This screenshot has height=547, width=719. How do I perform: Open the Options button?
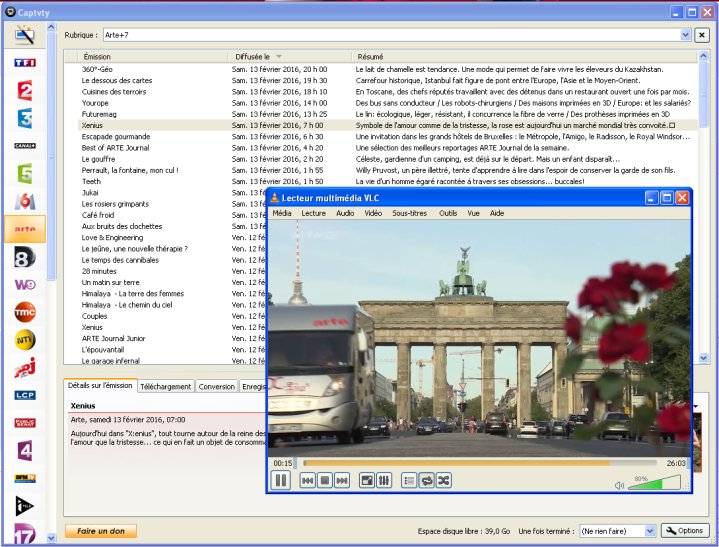pyautogui.click(x=685, y=530)
